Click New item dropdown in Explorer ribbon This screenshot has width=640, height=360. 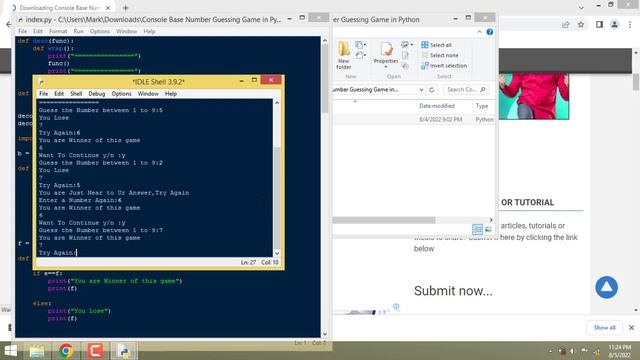click(x=360, y=44)
